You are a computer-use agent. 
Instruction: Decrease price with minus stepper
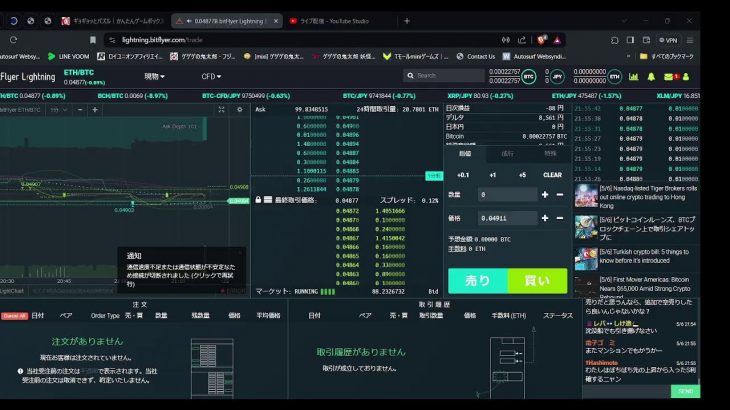pyautogui.click(x=560, y=218)
